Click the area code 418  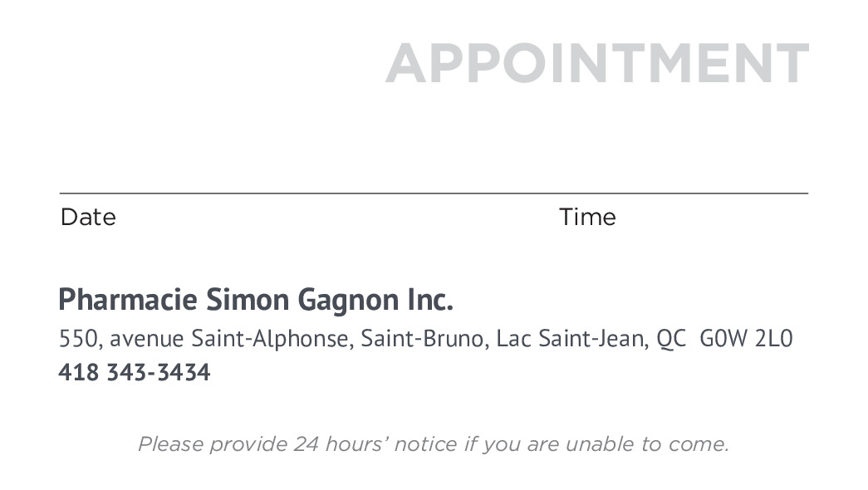point(78,372)
